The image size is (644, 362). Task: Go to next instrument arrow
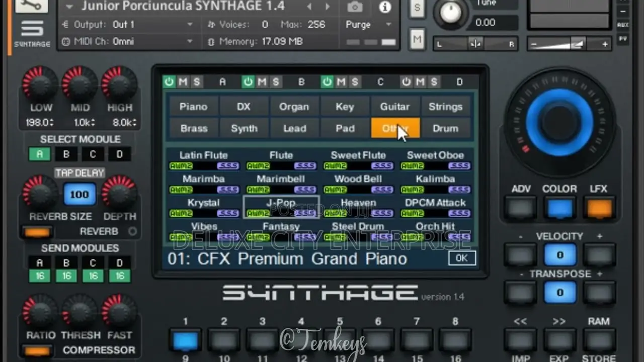(328, 7)
